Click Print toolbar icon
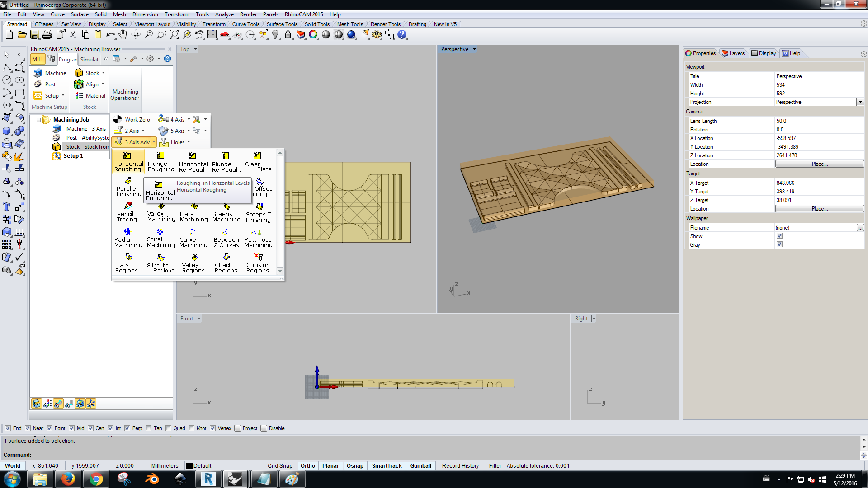 click(47, 34)
